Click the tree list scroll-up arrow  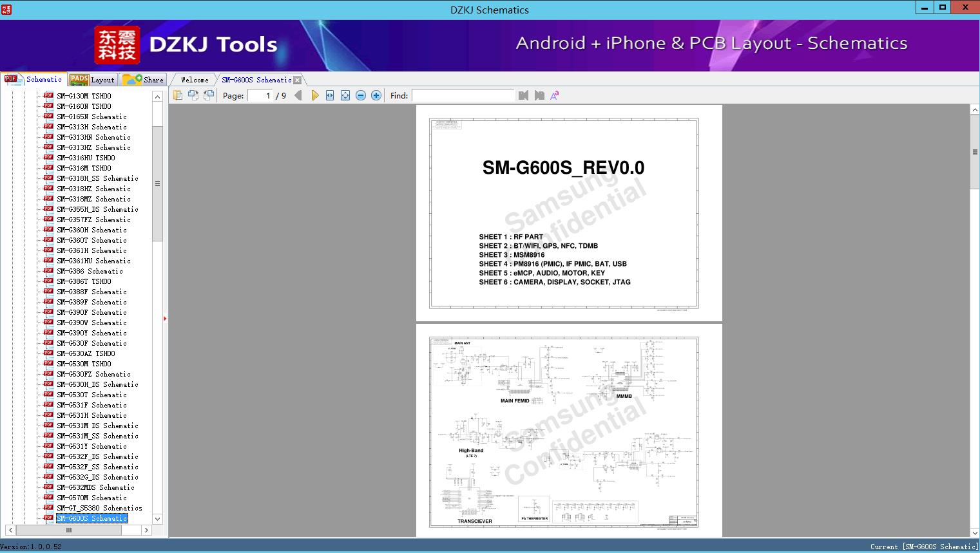[x=157, y=96]
